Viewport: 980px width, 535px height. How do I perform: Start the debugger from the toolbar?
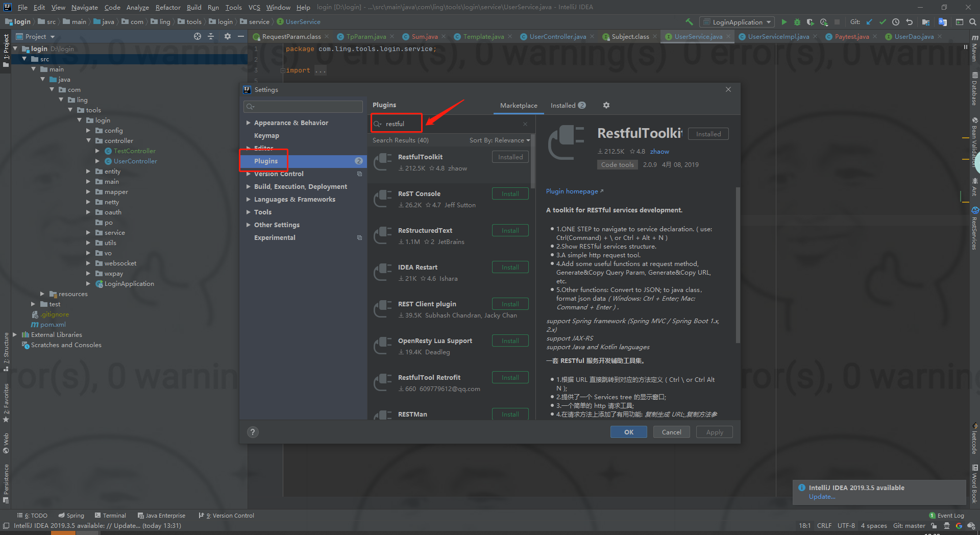pos(797,22)
